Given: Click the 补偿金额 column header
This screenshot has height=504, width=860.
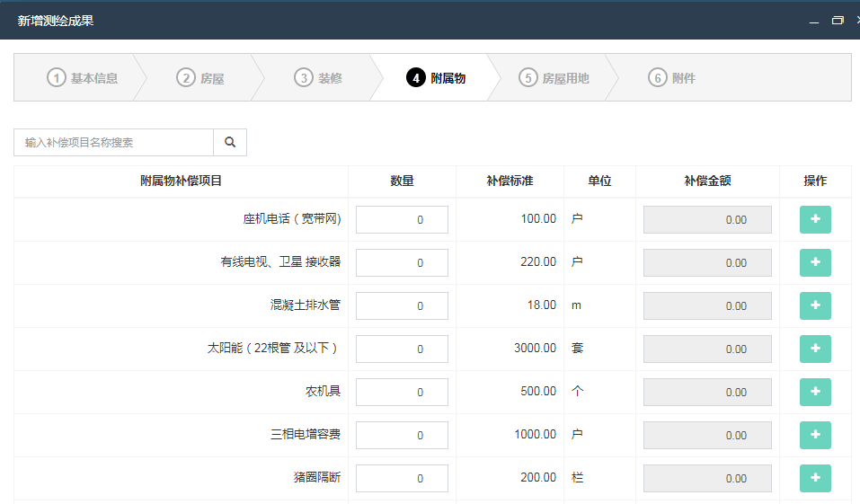Looking at the screenshot, I should 707,181.
